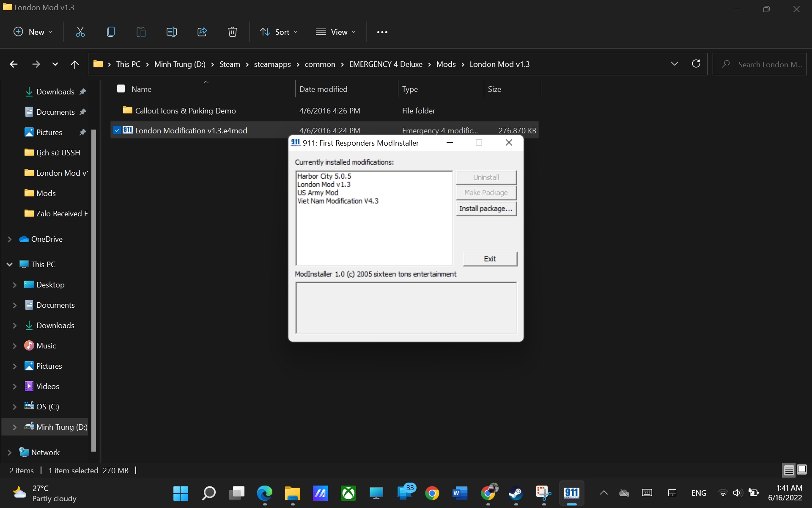Click the Cut scissors icon in Explorer toolbar

(80, 32)
